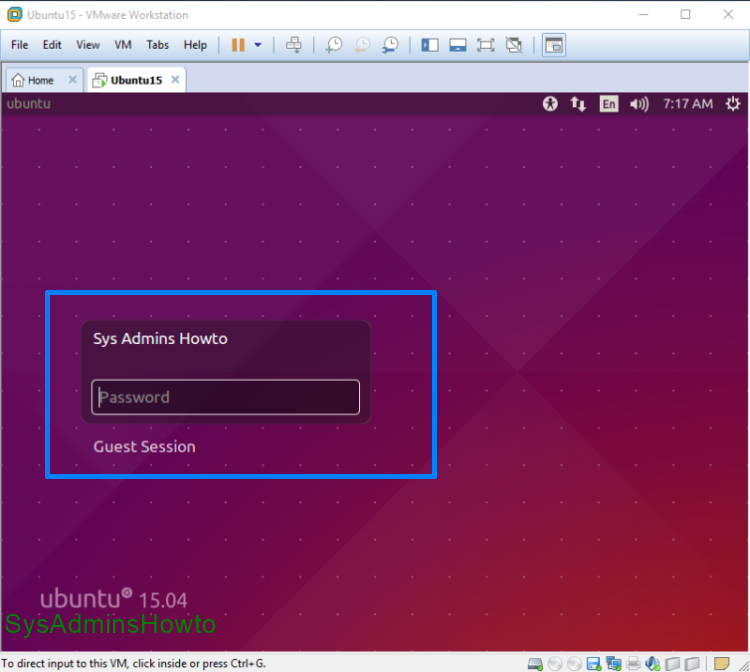Send Ctrl+Alt+Del to the VM
This screenshot has height=672, width=750.
[294, 45]
